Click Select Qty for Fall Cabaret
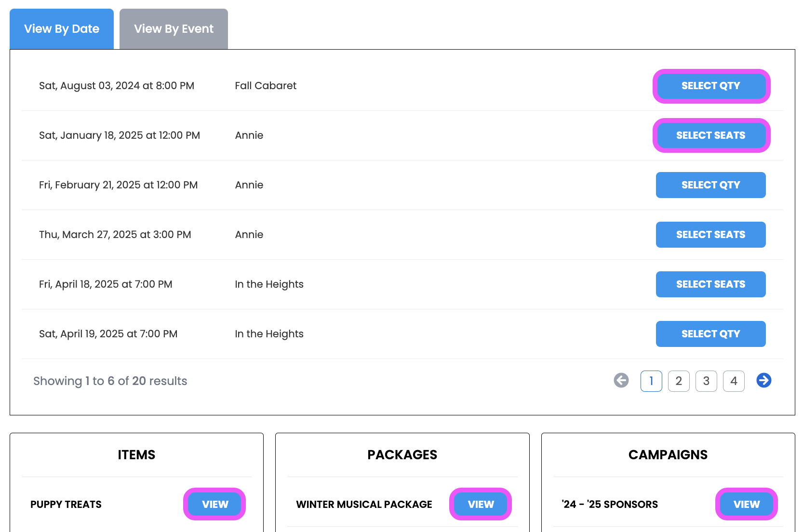The image size is (803, 532). click(711, 86)
